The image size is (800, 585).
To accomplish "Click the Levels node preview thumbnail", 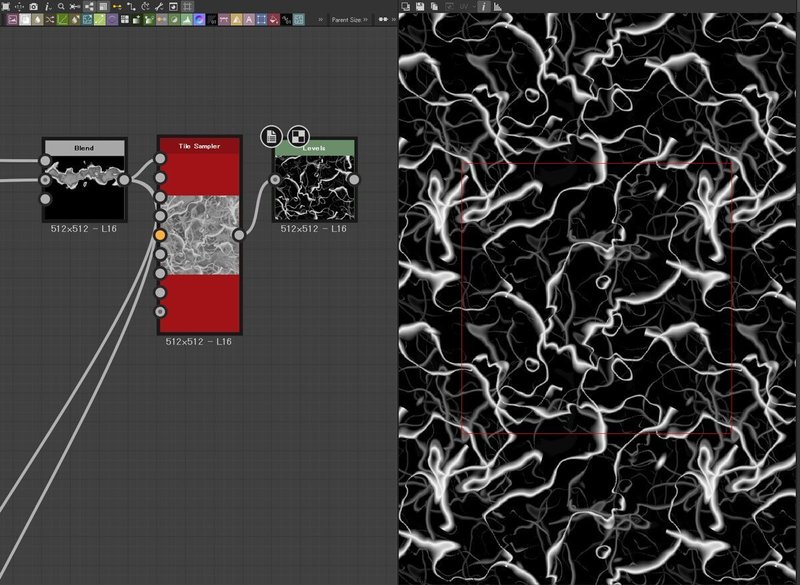I will 314,187.
